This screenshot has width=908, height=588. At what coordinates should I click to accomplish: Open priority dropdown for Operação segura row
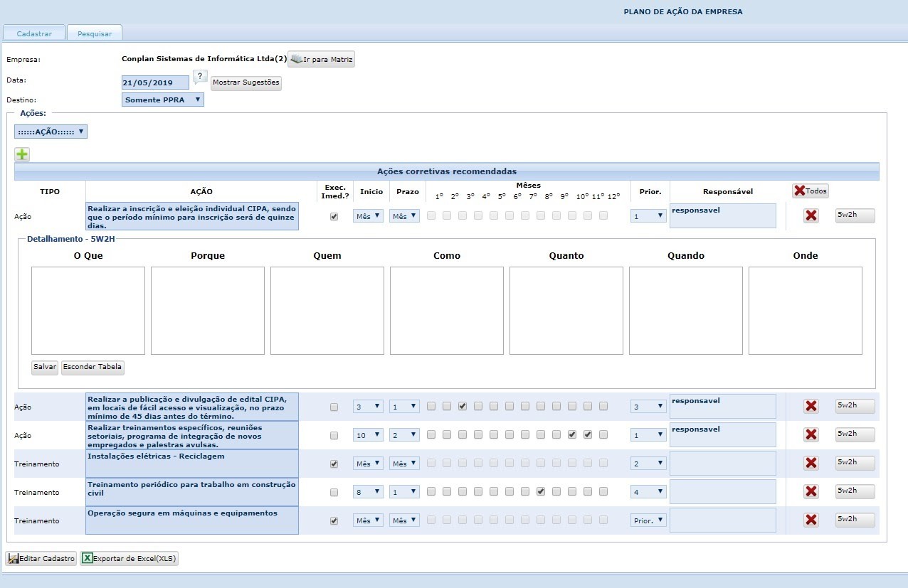click(x=648, y=520)
